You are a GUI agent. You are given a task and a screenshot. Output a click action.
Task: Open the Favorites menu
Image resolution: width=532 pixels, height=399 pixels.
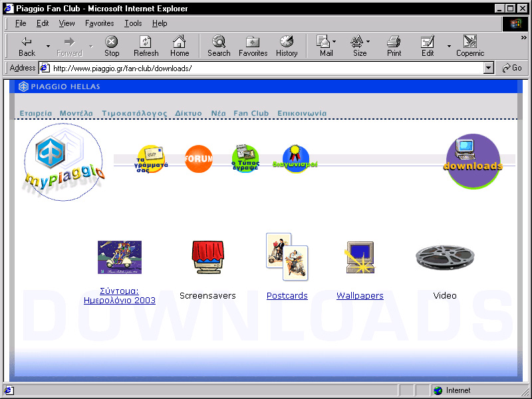pyautogui.click(x=99, y=23)
